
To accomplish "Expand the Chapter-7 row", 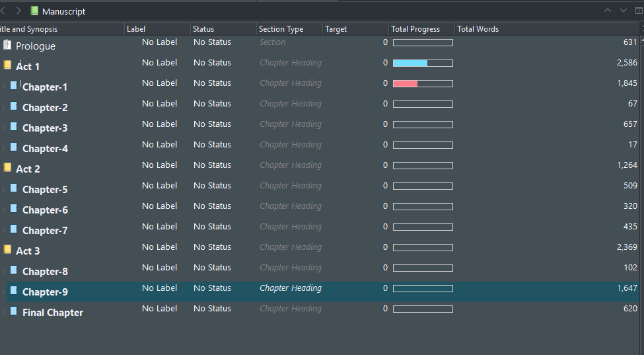I will [3, 231].
